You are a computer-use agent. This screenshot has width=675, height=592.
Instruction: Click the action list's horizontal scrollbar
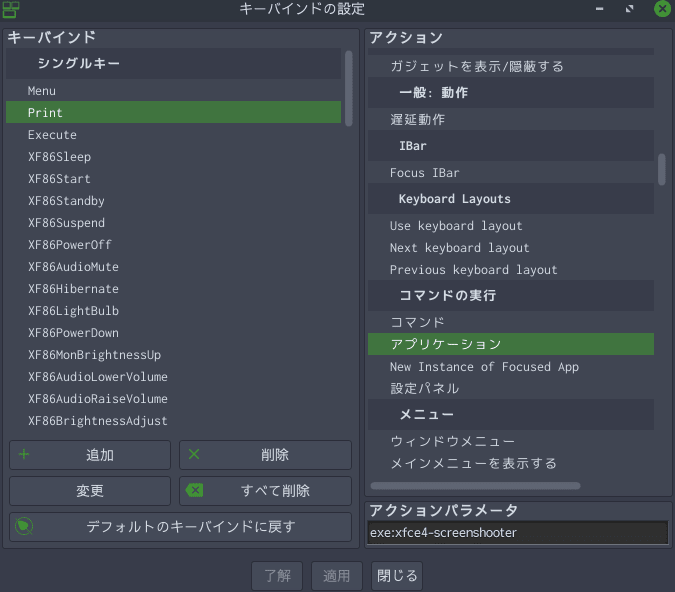475,486
